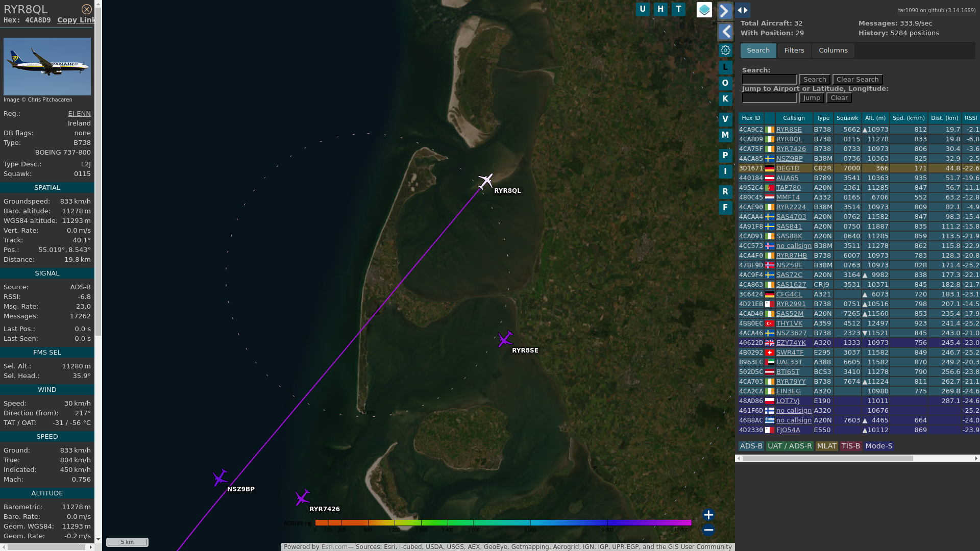Toggle sidebar width with double-arrow icon

pyautogui.click(x=743, y=10)
